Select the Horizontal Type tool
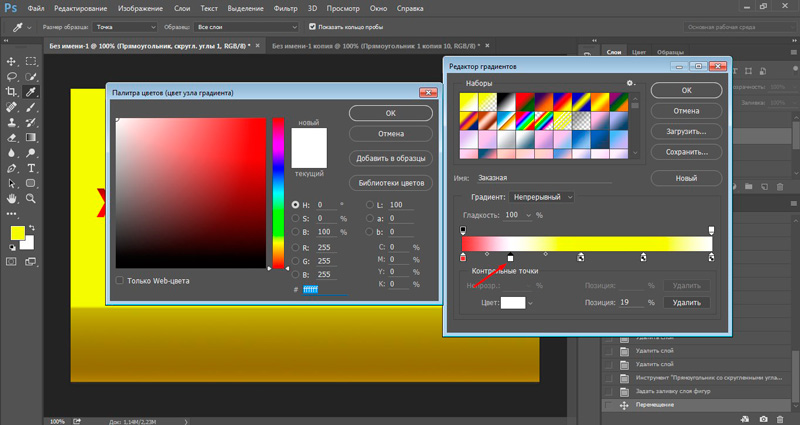Image resolution: width=800 pixels, height=425 pixels. pos(31,170)
